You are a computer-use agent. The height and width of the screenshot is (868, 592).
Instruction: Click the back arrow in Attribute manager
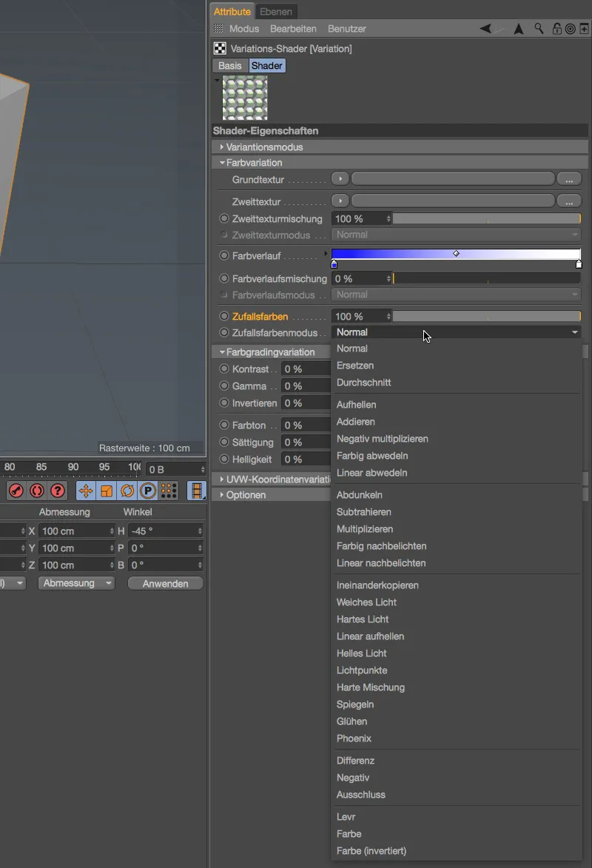point(485,28)
